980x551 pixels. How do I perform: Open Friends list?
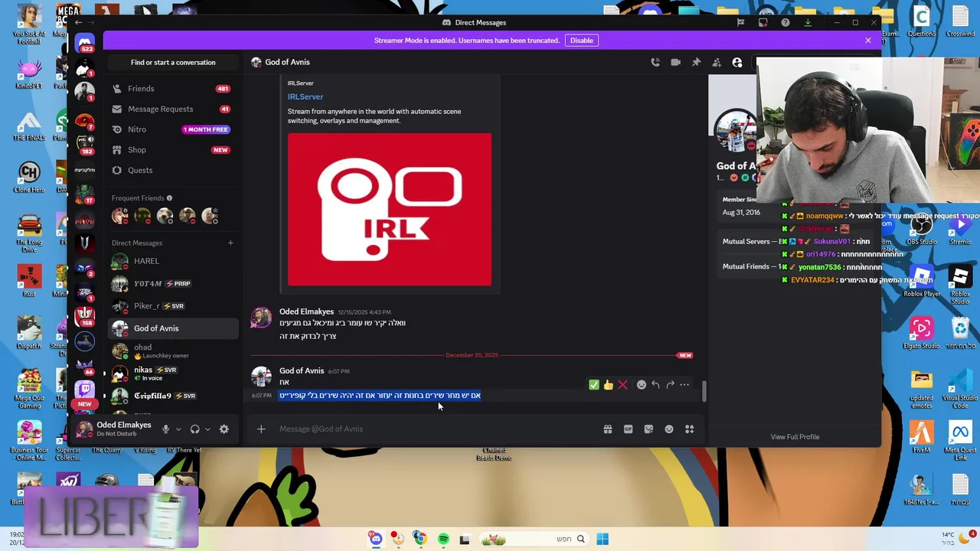click(x=173, y=89)
